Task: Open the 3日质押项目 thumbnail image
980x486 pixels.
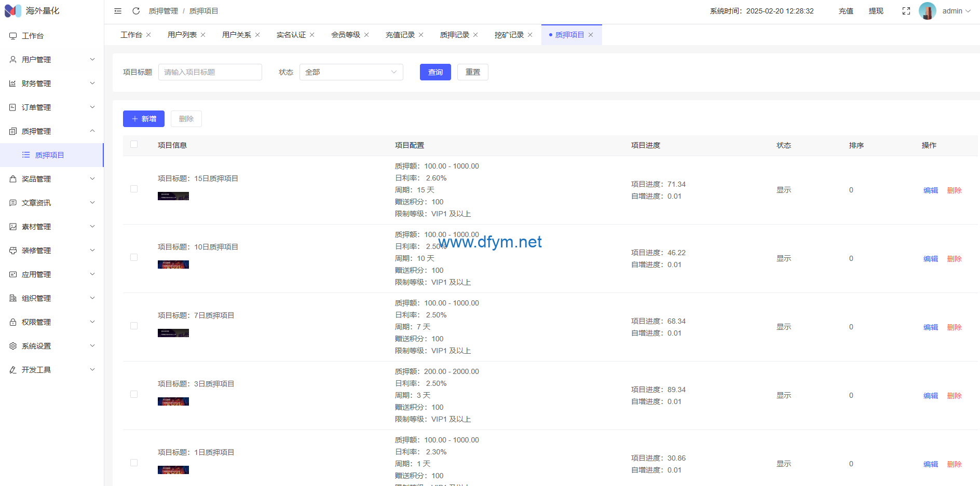Action: click(173, 401)
